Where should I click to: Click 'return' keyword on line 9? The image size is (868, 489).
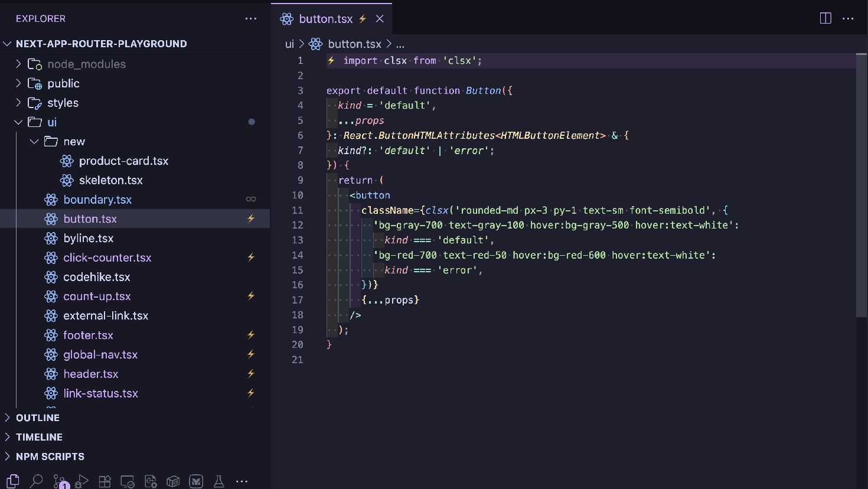[355, 181]
